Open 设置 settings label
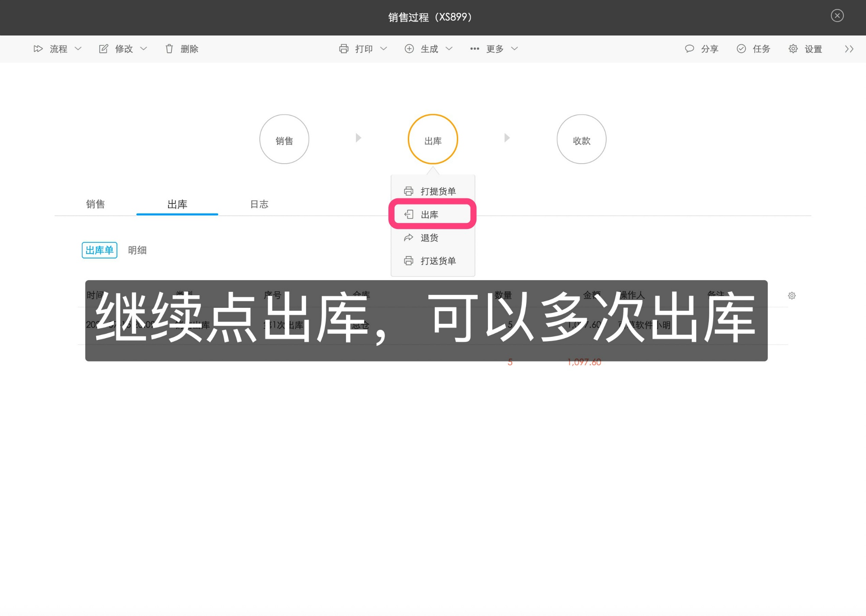This screenshot has width=866, height=616. tap(813, 49)
